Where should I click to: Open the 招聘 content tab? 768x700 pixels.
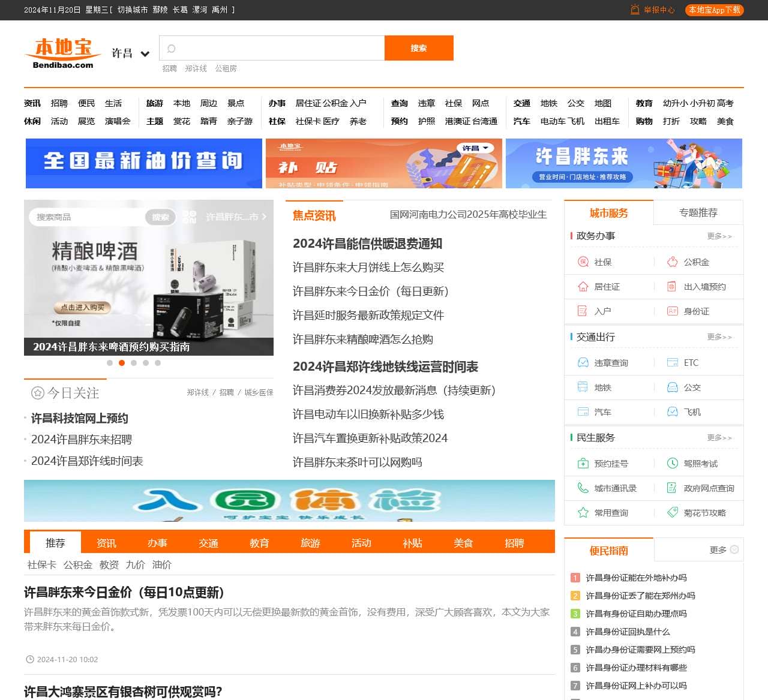514,543
